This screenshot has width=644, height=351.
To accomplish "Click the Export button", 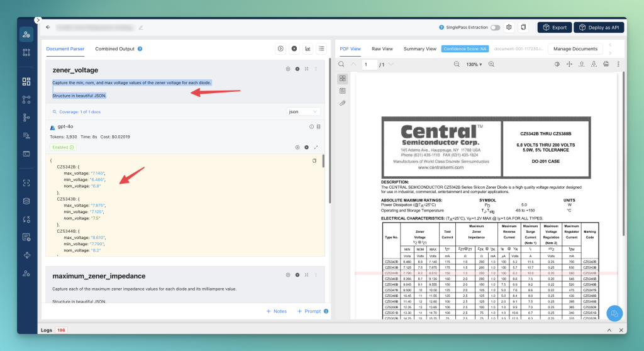I will click(x=554, y=28).
